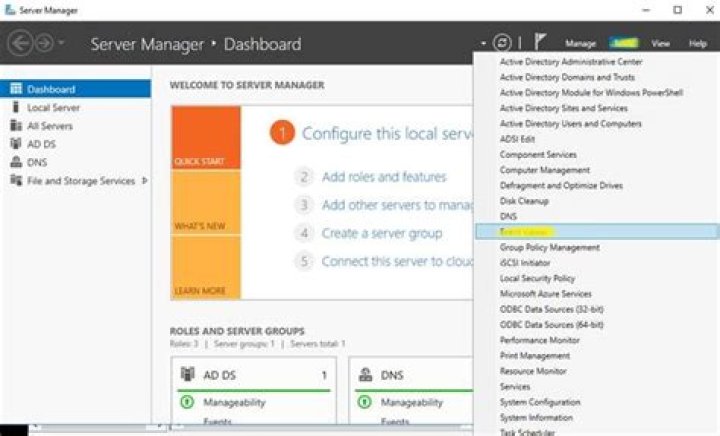Open Performance Monitor from the menu
720x436 pixels.
click(540, 340)
